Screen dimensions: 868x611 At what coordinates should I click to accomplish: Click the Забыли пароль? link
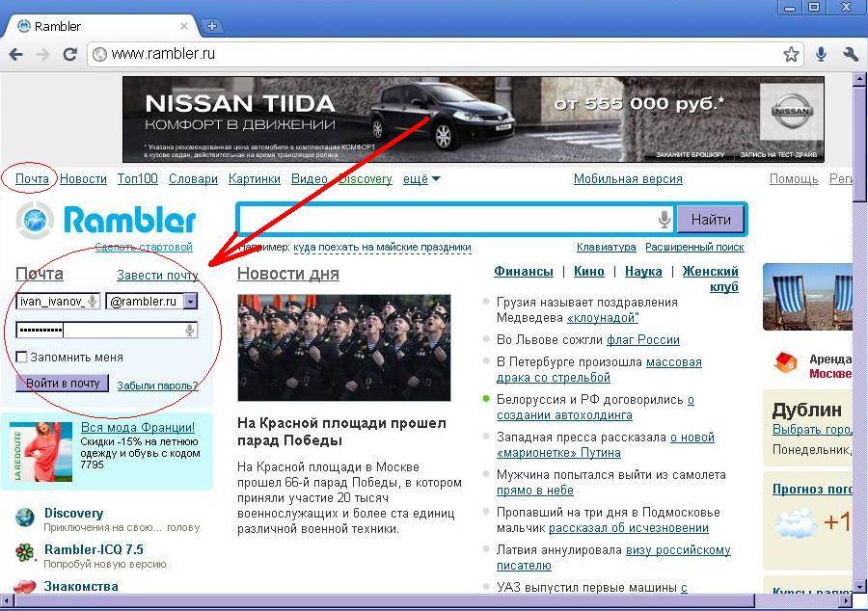click(x=157, y=385)
